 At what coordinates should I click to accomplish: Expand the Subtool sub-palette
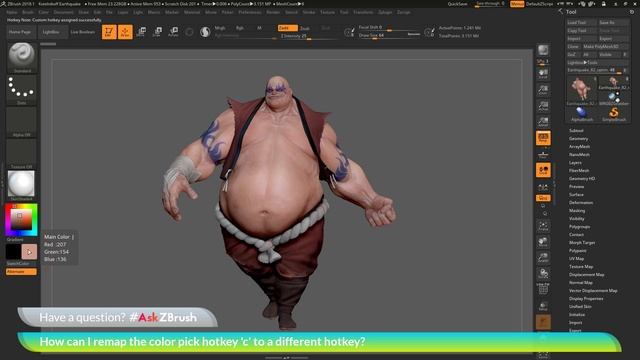[x=576, y=131]
